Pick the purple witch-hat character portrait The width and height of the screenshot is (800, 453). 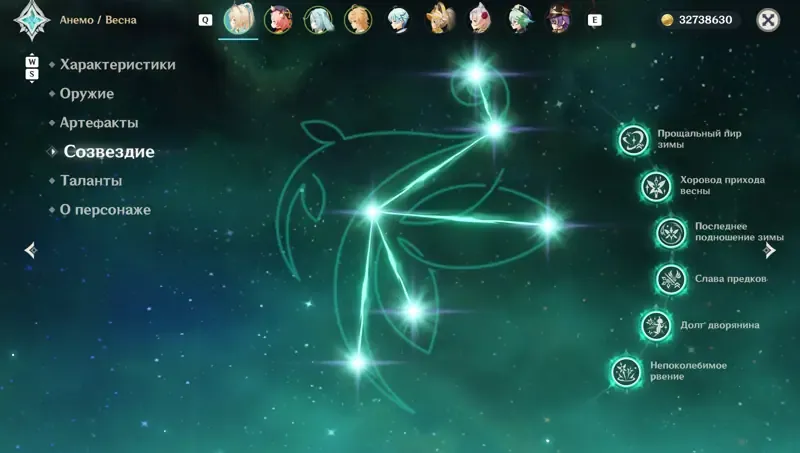coord(559,19)
